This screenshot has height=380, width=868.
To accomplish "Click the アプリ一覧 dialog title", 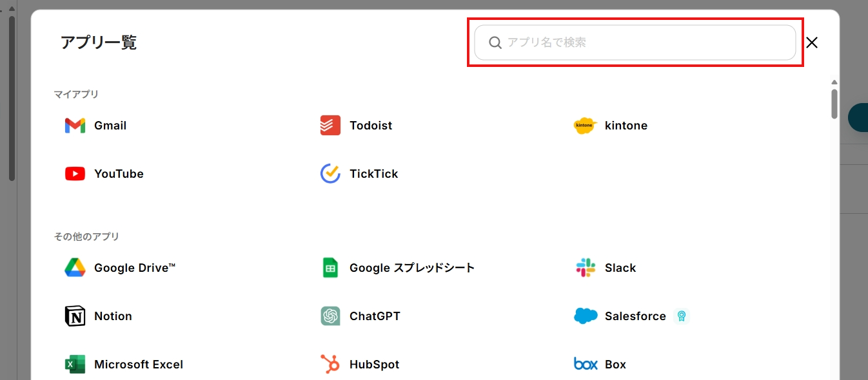I will [99, 43].
